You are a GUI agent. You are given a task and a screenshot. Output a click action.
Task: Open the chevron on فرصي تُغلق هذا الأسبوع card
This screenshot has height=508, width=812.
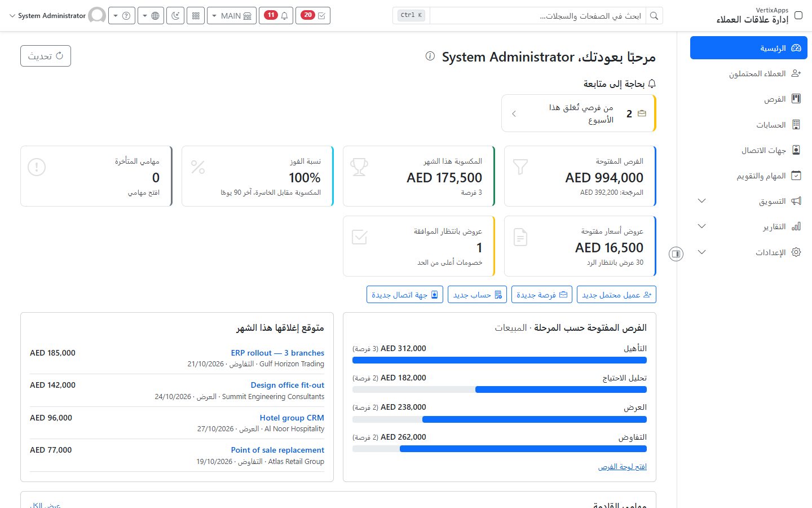coord(514,113)
